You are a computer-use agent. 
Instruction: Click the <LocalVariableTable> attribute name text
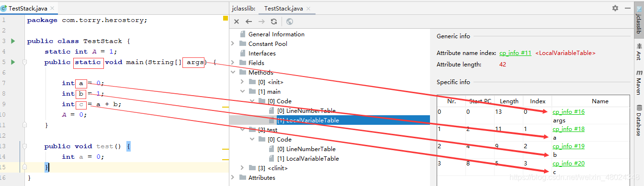tap(565, 53)
